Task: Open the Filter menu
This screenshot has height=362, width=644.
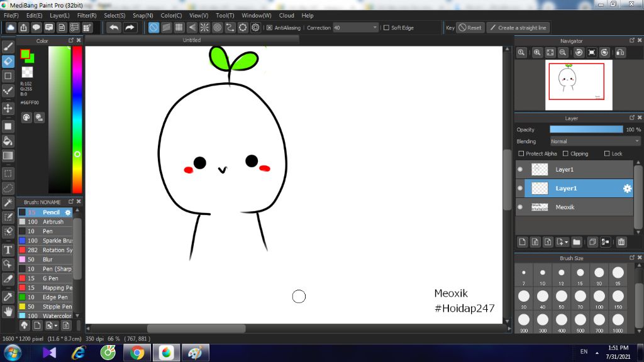Action: coord(87,16)
